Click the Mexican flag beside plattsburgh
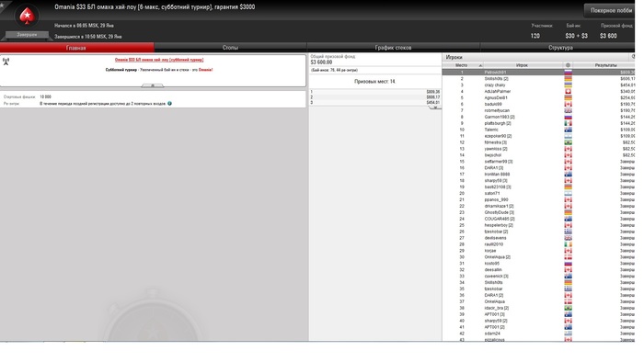This screenshot has width=644, height=362. pos(568,123)
